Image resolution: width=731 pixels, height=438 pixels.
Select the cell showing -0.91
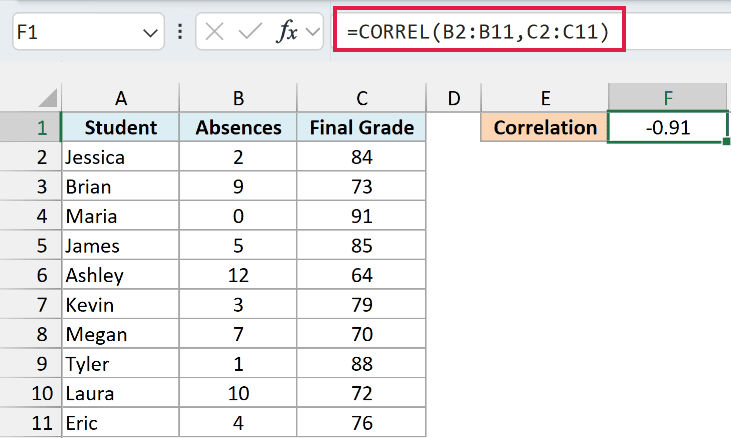668,127
